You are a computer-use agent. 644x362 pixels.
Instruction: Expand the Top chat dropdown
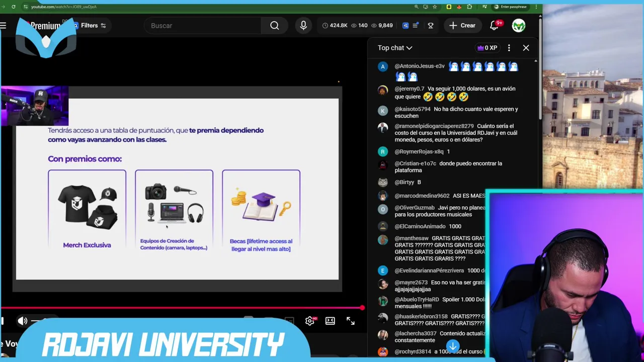pyautogui.click(x=395, y=48)
